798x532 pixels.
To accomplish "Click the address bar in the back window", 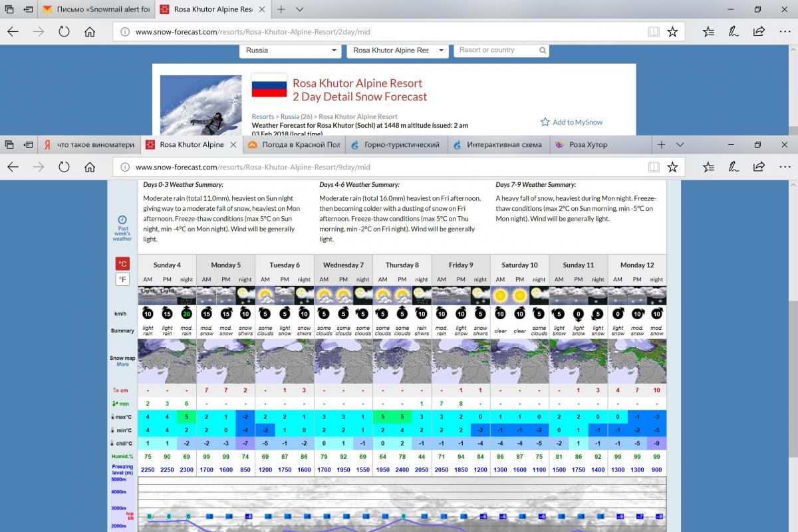I will (379, 31).
